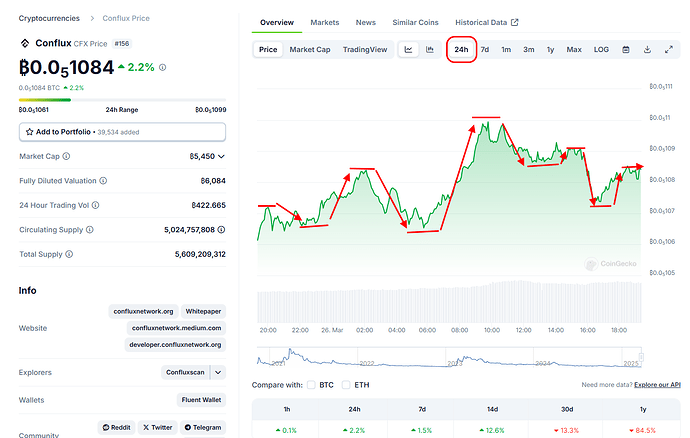
Task: Go to Cryptocurrencies breadcrumb
Action: (49, 18)
